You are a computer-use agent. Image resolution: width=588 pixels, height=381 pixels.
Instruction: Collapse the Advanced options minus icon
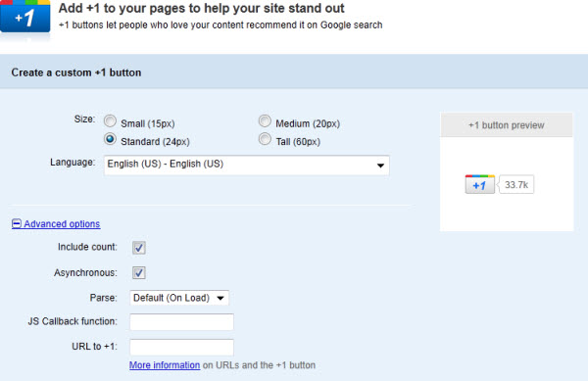(17, 223)
